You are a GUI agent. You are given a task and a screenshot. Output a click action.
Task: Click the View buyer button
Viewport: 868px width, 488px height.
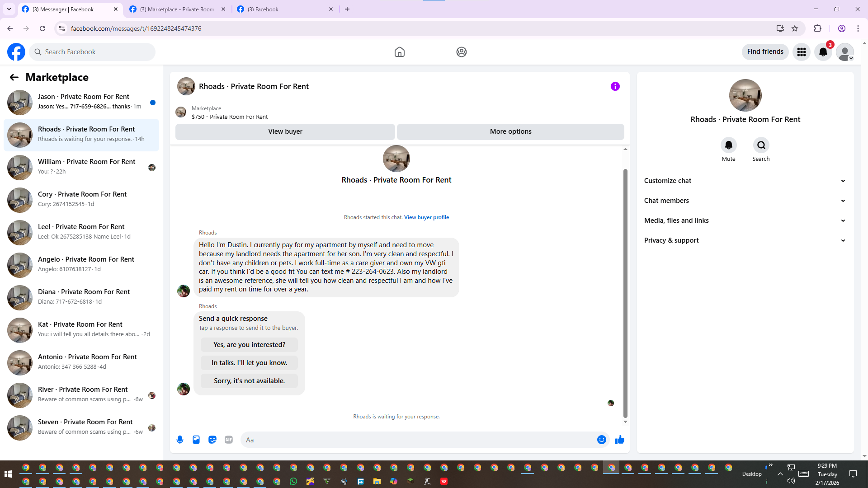[x=285, y=131]
